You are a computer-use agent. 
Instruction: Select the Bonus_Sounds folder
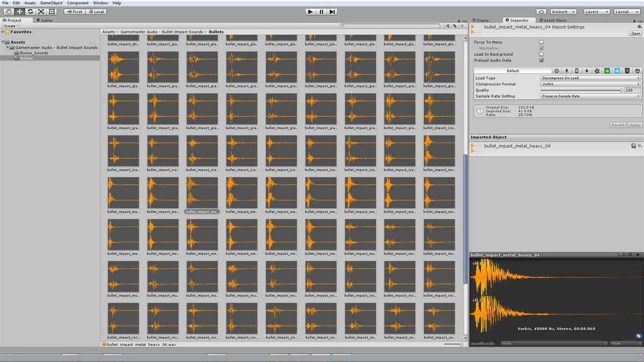click(34, 53)
